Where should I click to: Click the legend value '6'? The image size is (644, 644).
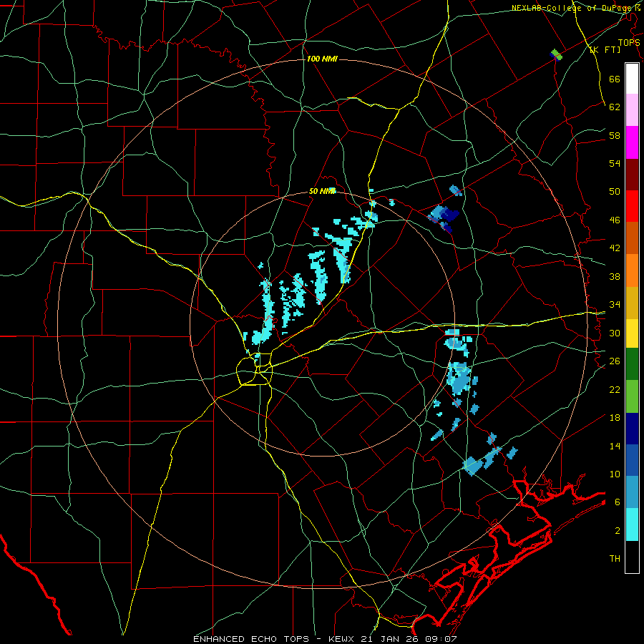[x=617, y=502]
